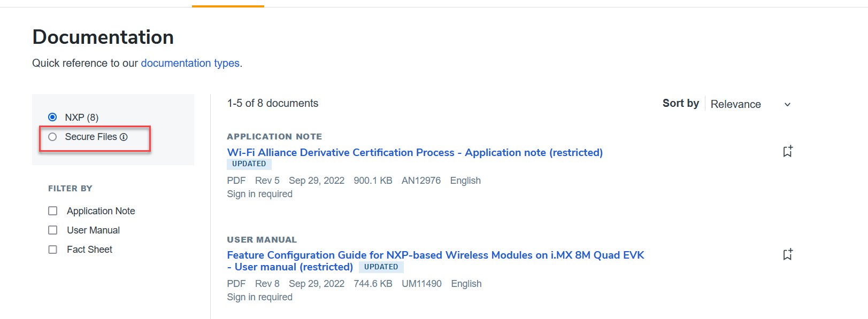Screen dimensions: 868x319
Task: Open Feature Configuration Guide for NXP-based Wireless Modules
Action: (435, 255)
